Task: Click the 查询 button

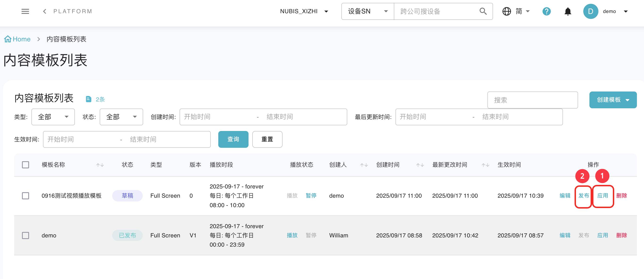Action: [233, 139]
